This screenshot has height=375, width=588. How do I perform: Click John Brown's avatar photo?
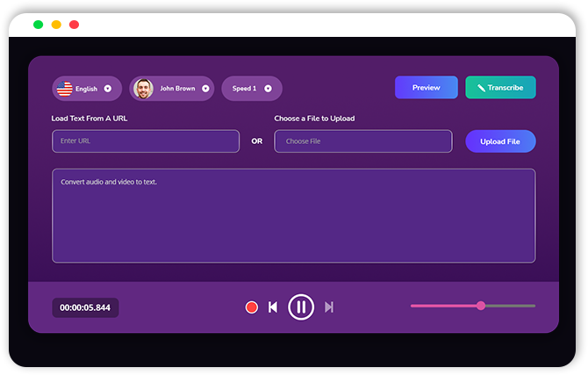(x=143, y=89)
